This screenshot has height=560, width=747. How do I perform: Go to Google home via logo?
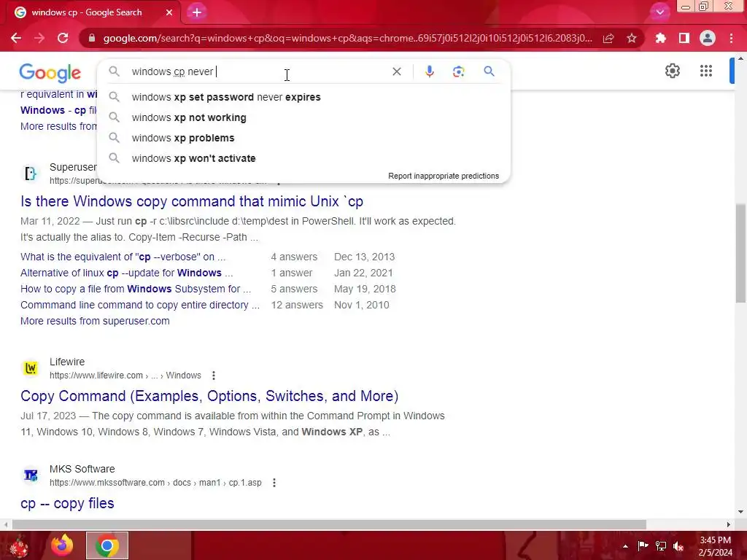pos(50,72)
